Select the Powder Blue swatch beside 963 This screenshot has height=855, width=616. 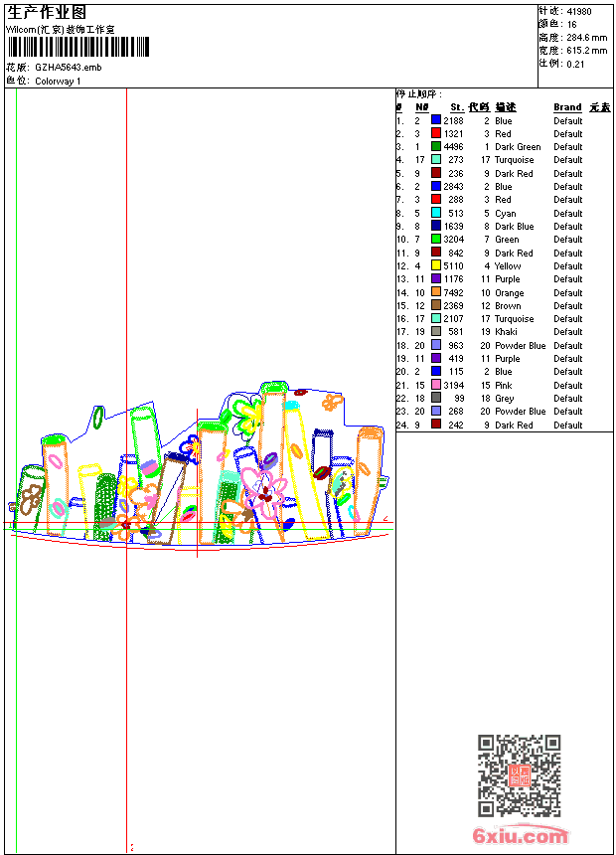[436, 345]
